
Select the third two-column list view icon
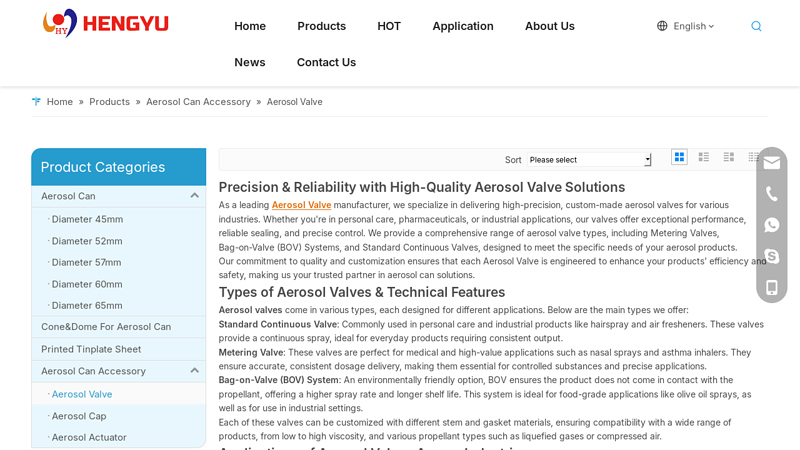pyautogui.click(x=729, y=157)
